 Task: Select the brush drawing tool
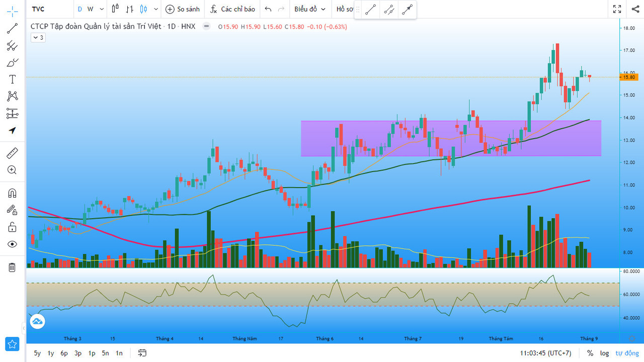[x=12, y=63]
